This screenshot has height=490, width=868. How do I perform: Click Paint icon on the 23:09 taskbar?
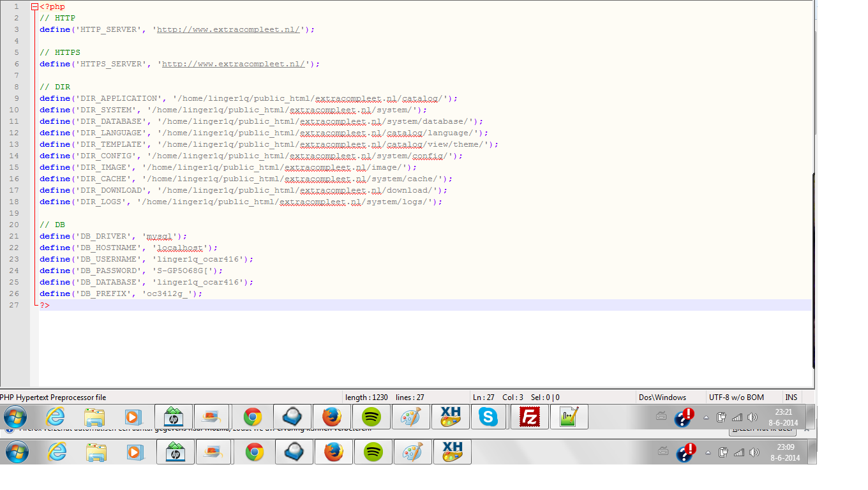412,452
